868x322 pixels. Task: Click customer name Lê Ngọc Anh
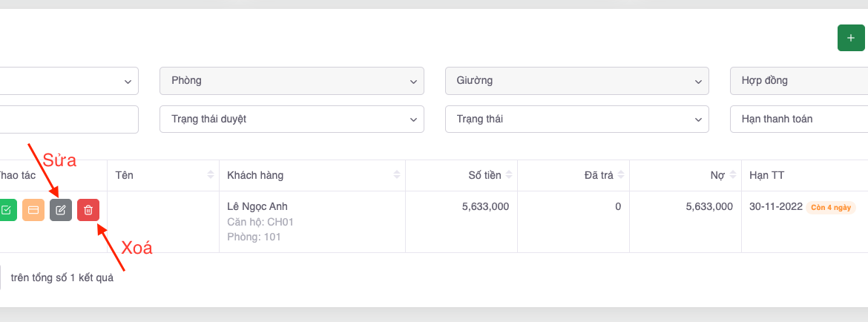coord(257,206)
